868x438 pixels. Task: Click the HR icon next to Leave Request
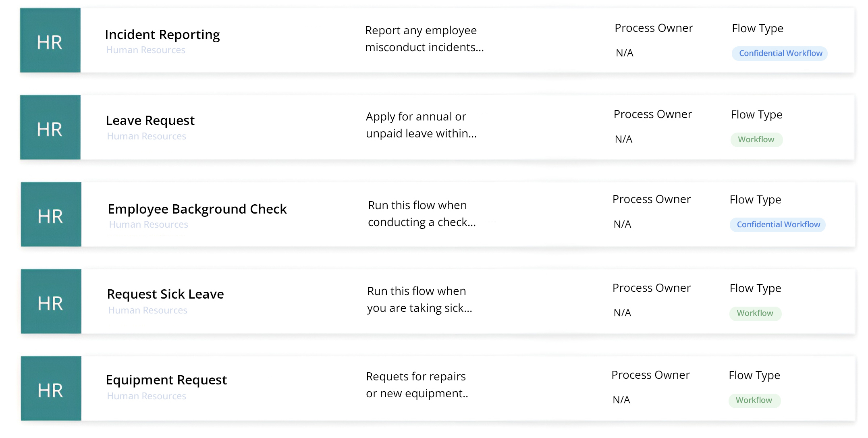(50, 127)
